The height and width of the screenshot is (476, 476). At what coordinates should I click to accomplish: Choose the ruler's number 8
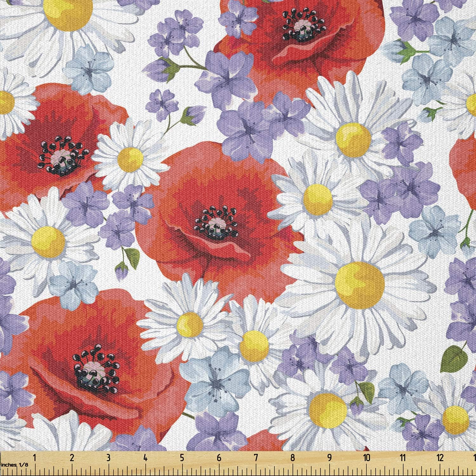[293, 457]
